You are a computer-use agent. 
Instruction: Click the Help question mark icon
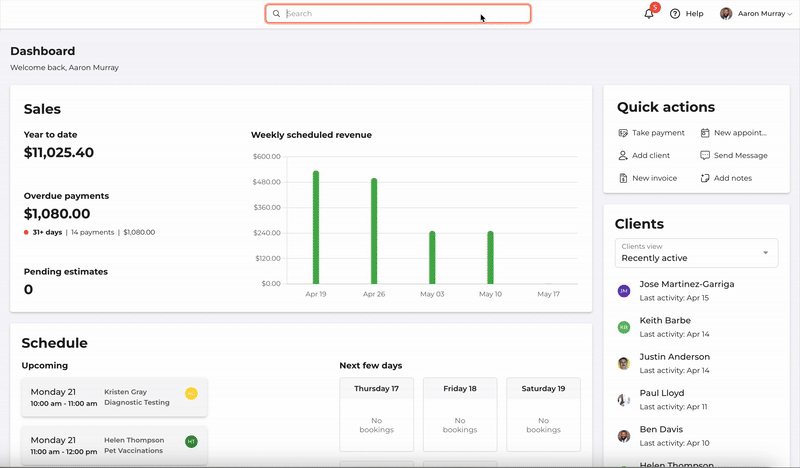click(x=675, y=14)
